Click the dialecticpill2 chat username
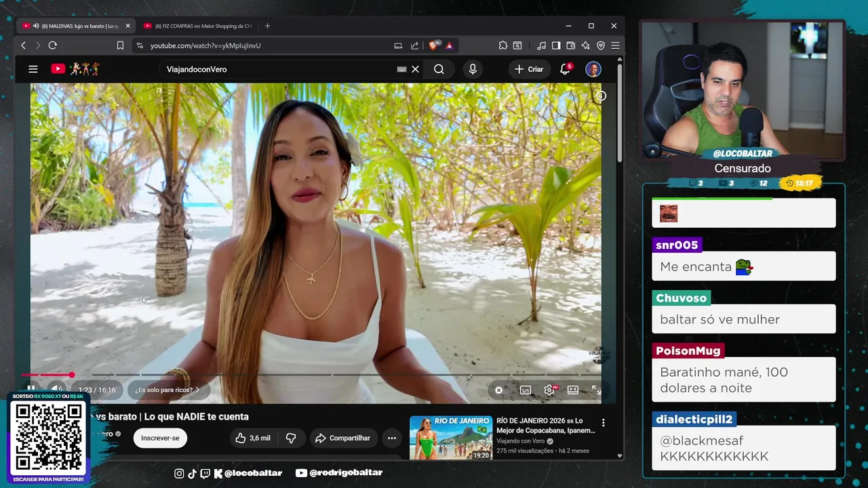 coord(694,419)
